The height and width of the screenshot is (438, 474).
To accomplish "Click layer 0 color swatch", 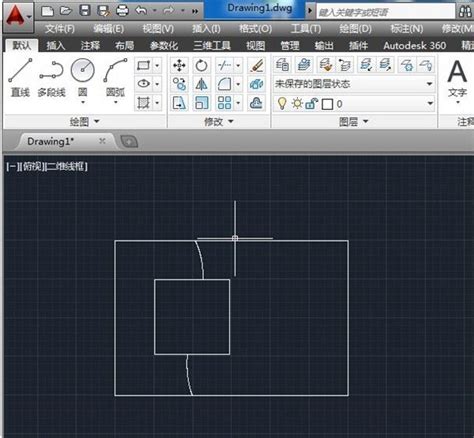I will [327, 104].
